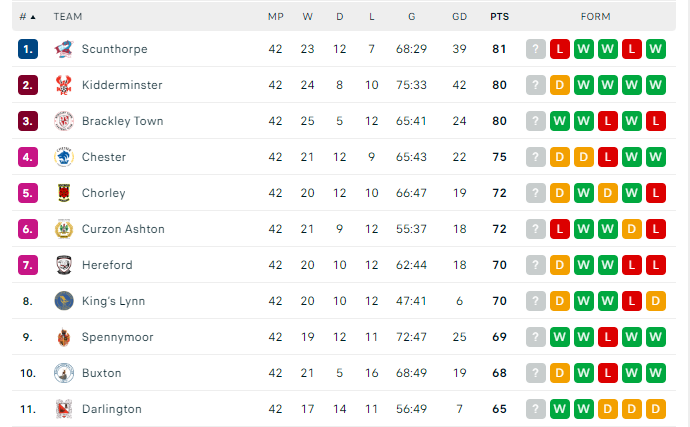Image resolution: width=690 pixels, height=427 pixels.
Task: Click the Spennymoor team crest
Action: pyautogui.click(x=64, y=337)
